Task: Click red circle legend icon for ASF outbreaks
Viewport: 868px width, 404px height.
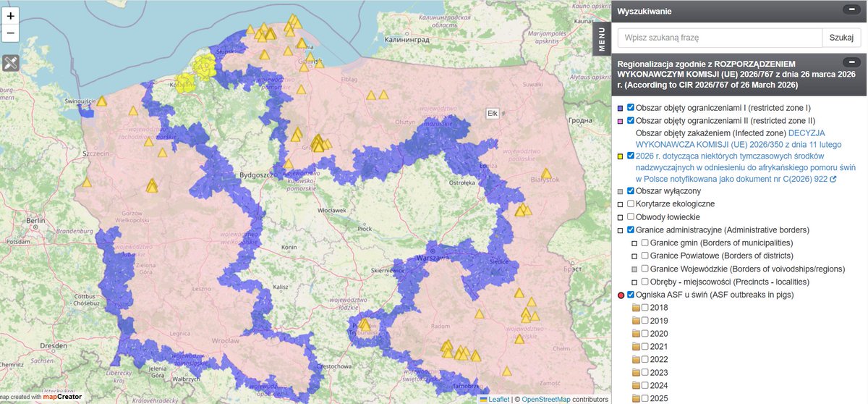Action: coord(621,295)
